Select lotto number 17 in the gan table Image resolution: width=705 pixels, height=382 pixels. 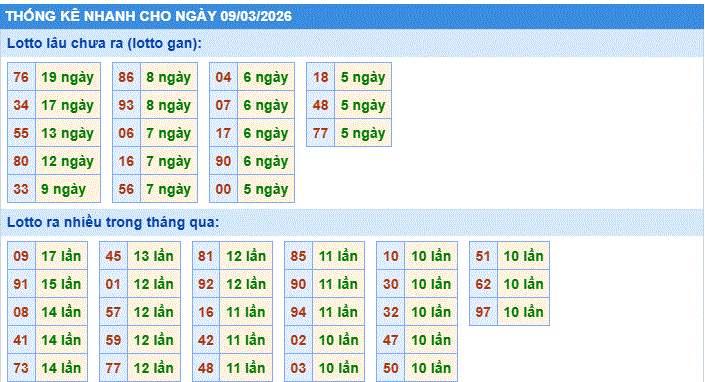(x=223, y=133)
